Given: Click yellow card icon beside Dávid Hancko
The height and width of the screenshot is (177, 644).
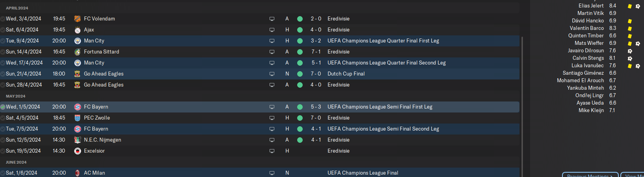Looking at the screenshot, I should pos(630,21).
